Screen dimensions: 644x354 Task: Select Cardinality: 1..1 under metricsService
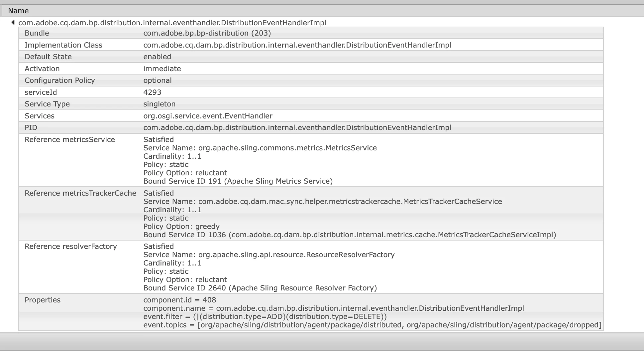point(172,156)
